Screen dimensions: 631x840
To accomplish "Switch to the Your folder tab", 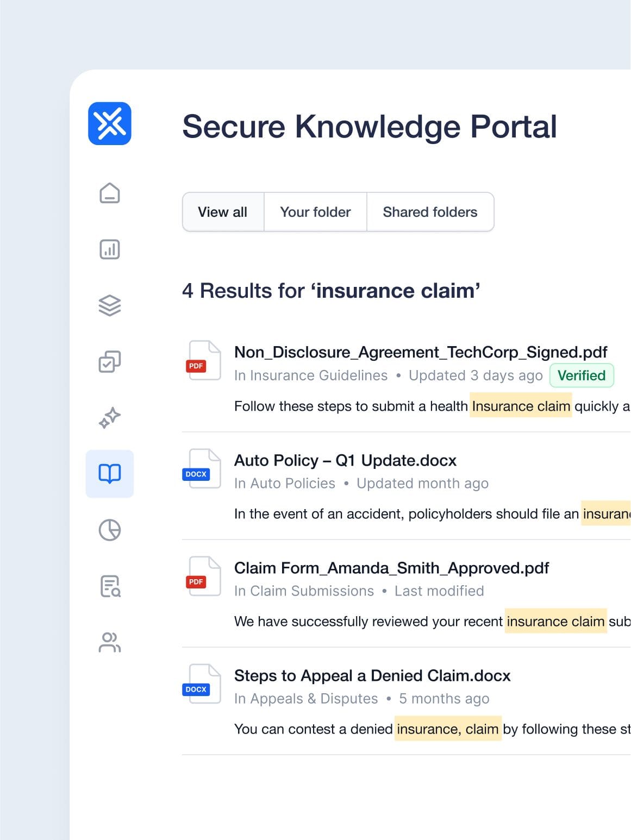I will tap(315, 212).
